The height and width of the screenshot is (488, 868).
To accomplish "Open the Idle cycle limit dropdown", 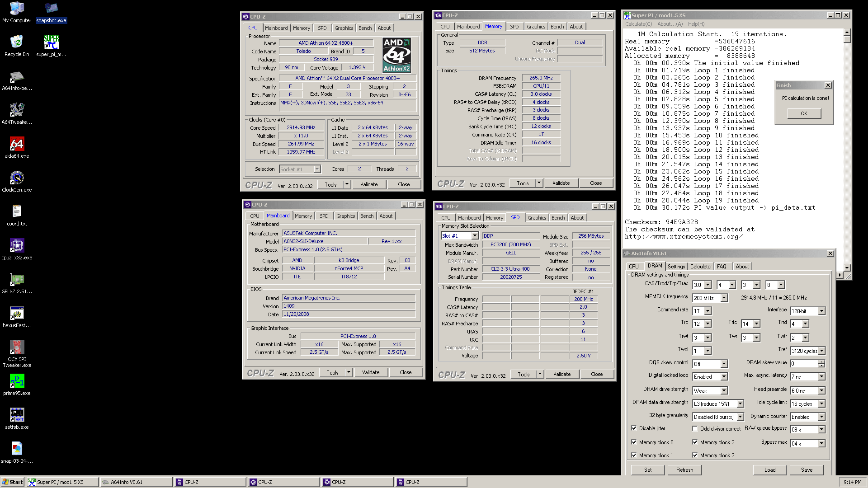I will pyautogui.click(x=821, y=404).
